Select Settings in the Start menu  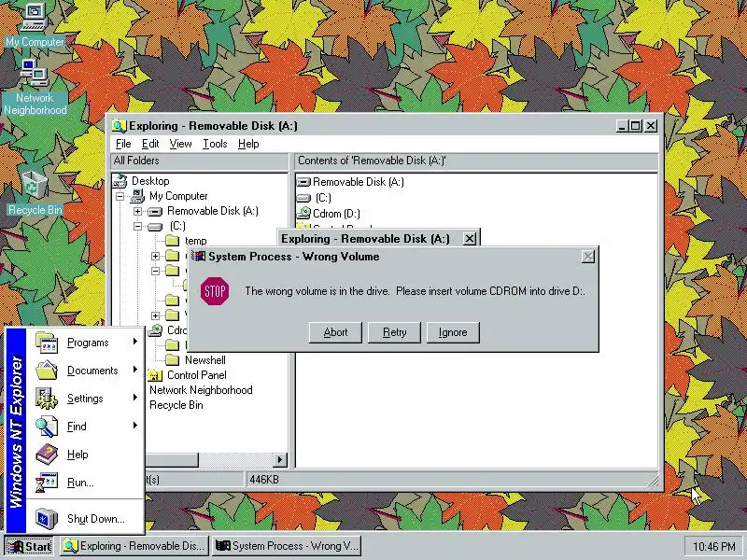86,399
